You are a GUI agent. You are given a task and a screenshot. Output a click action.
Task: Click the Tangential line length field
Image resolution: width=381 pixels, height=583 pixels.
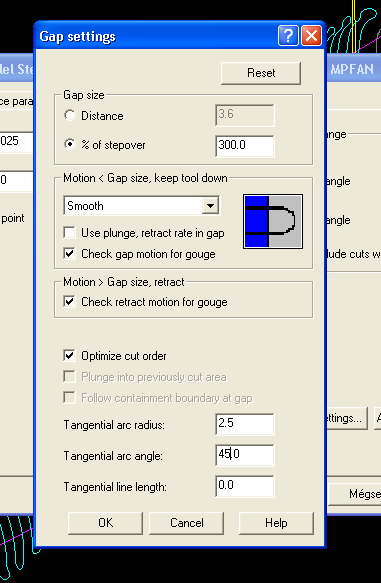[245, 486]
